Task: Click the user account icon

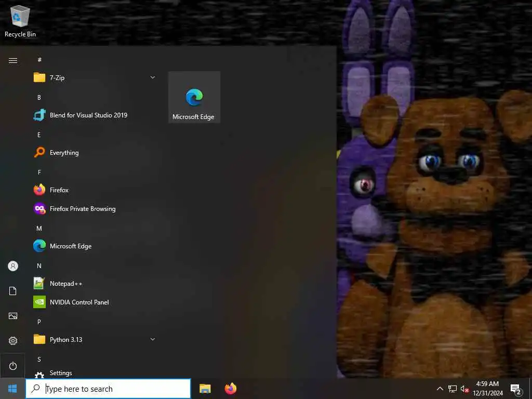Action: click(x=13, y=266)
